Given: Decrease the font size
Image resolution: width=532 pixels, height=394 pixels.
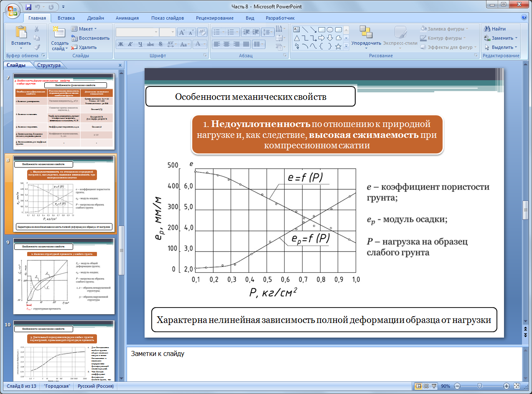Looking at the screenshot, I should pos(191,32).
